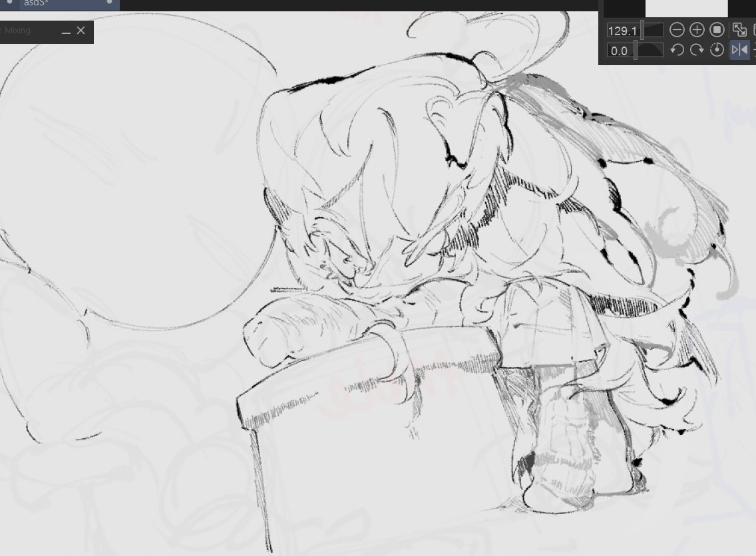This screenshot has height=556, width=756.
Task: Close the Color Mixing panel
Action: coord(81,31)
